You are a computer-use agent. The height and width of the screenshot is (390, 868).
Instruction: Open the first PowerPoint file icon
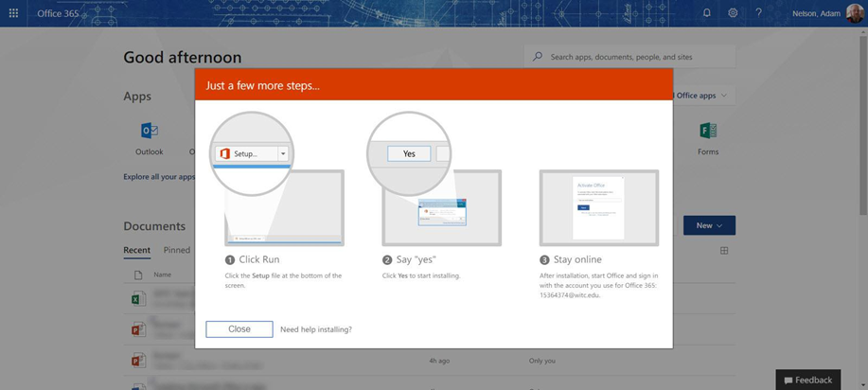pyautogui.click(x=138, y=329)
